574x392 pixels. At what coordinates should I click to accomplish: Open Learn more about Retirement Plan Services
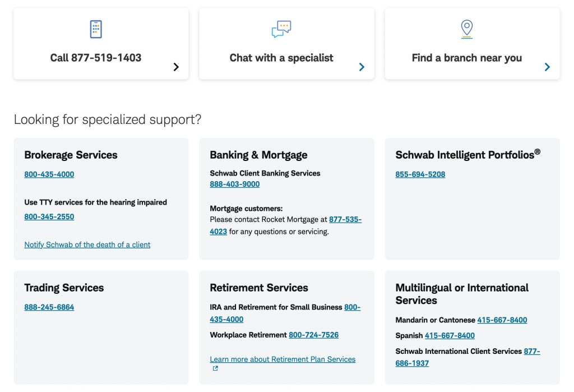click(x=283, y=359)
